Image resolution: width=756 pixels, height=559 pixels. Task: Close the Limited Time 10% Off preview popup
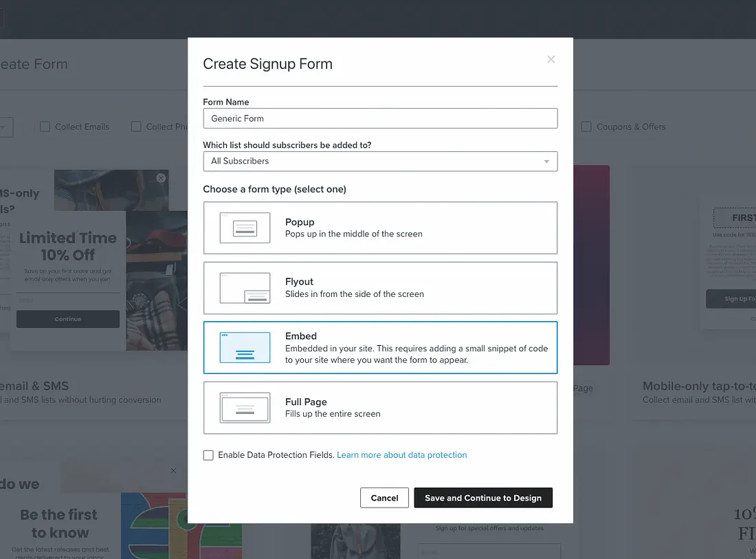pos(161,178)
